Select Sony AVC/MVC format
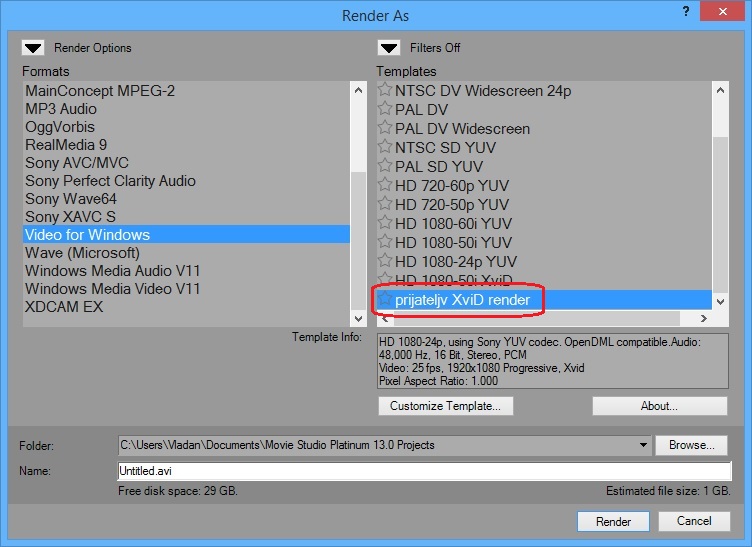The width and height of the screenshot is (752, 547). [x=77, y=163]
